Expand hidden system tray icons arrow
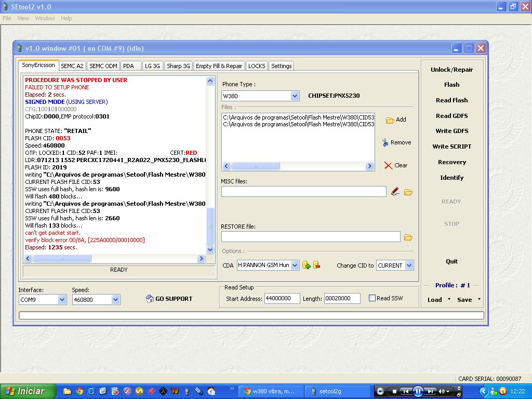This screenshot has height=399, width=532. pos(484,391)
